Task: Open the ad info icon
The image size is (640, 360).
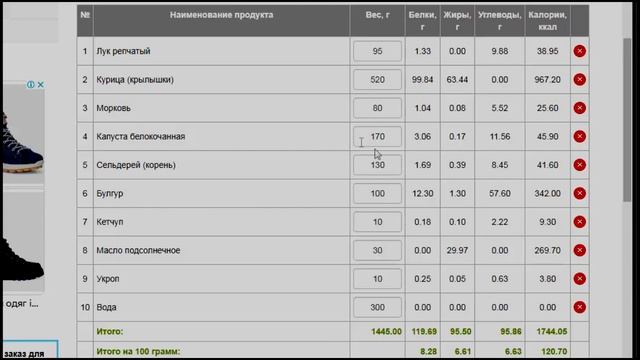Action: [x=31, y=84]
